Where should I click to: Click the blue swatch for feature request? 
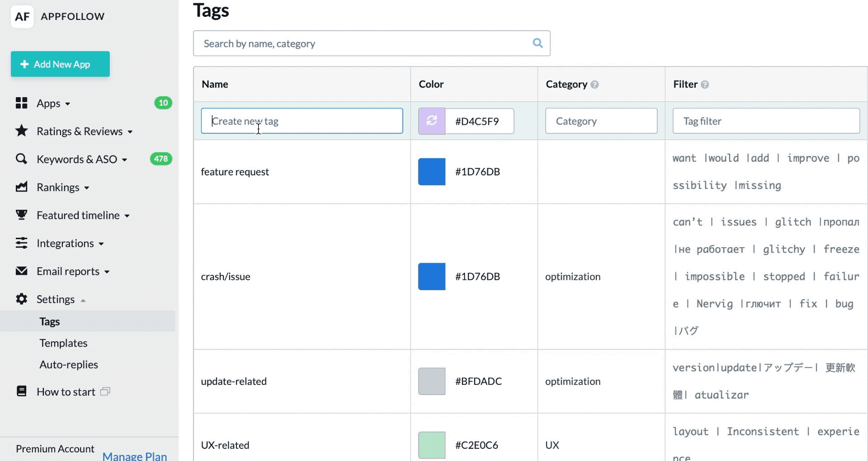[432, 172]
